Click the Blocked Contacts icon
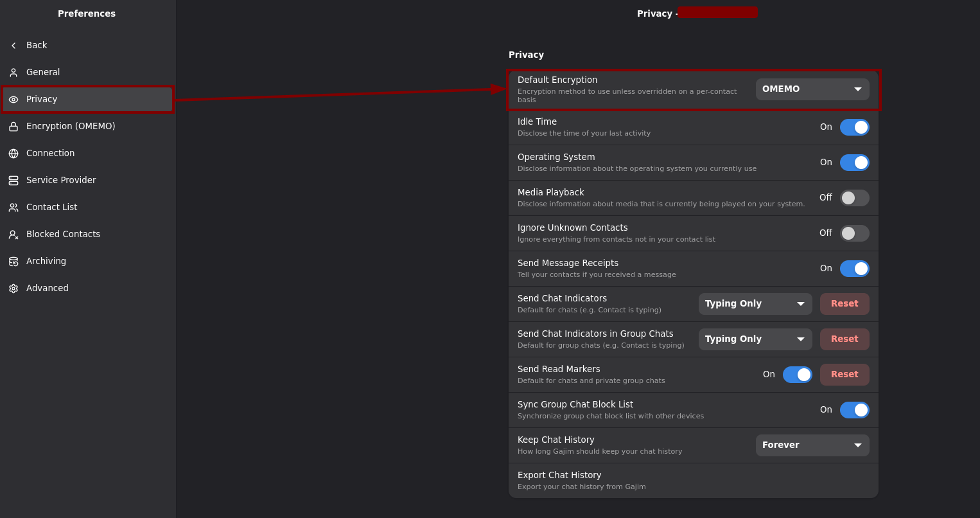 13,235
